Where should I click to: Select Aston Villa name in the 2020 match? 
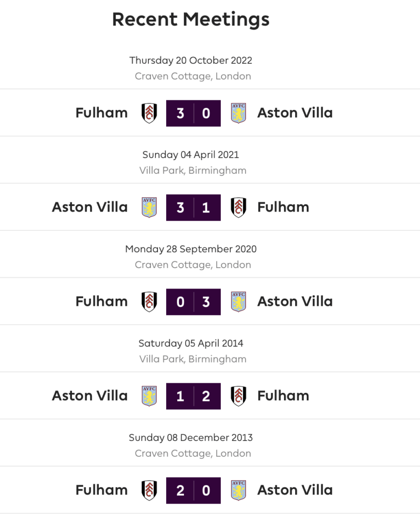[x=295, y=301]
